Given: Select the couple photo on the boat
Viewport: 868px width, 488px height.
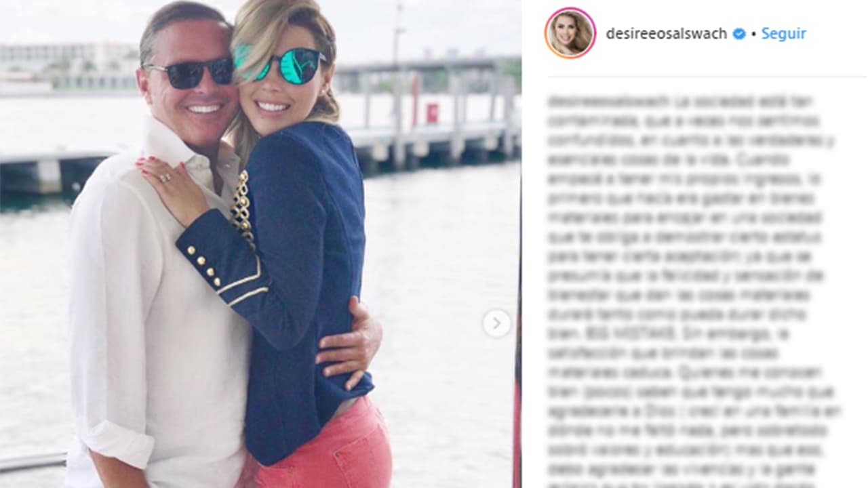Looking at the screenshot, I should point(260,244).
